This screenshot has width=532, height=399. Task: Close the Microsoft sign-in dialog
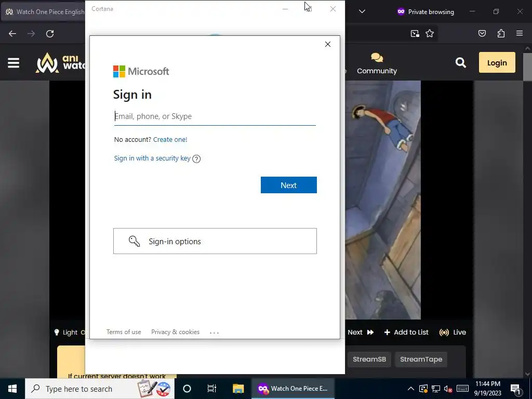pos(328,44)
